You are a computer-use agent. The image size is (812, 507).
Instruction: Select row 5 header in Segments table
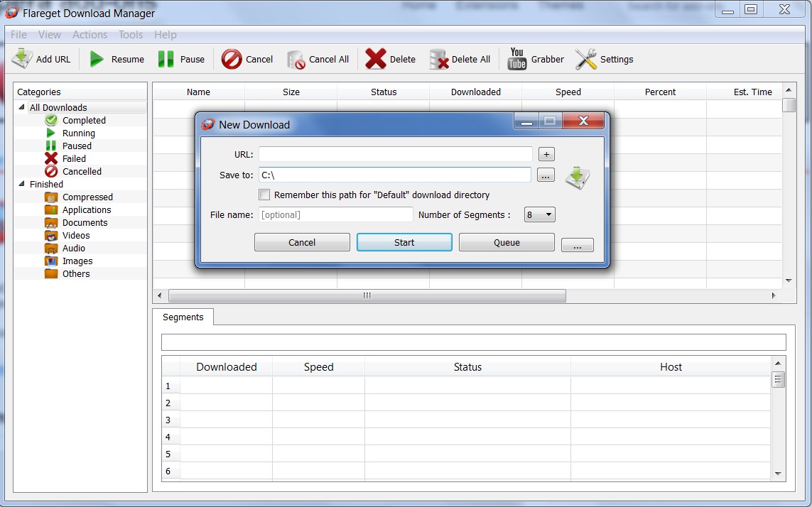pos(171,454)
